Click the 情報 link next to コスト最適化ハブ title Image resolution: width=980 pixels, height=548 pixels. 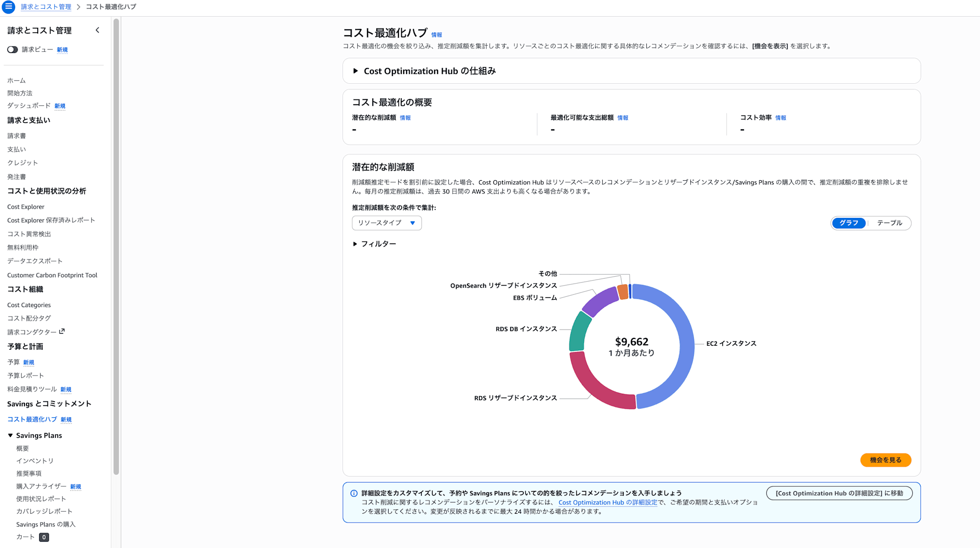tap(437, 35)
